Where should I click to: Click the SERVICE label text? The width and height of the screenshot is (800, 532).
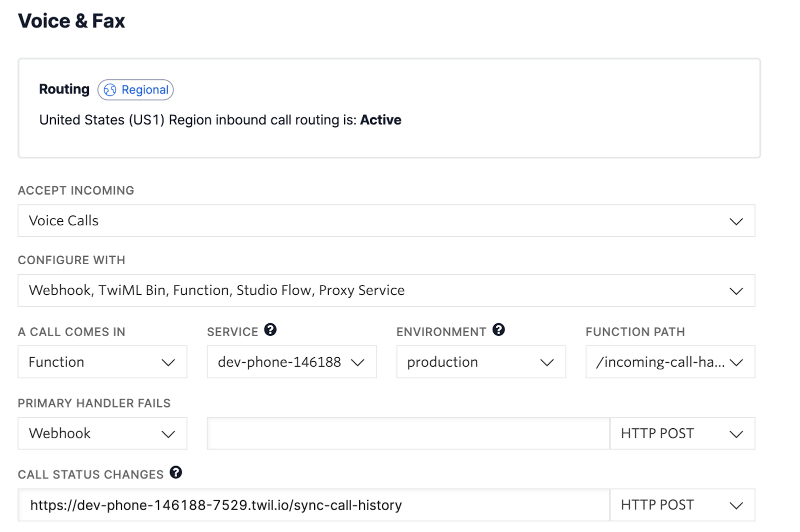[x=232, y=332]
